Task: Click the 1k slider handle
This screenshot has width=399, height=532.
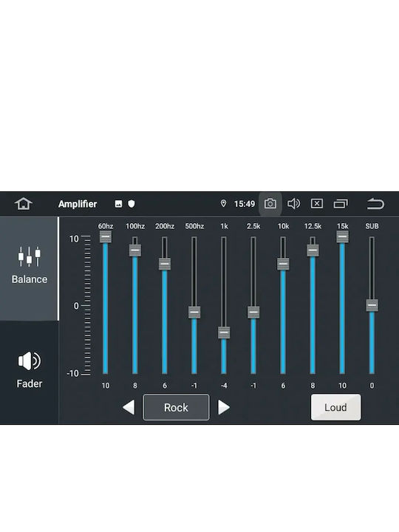Action: (x=224, y=332)
